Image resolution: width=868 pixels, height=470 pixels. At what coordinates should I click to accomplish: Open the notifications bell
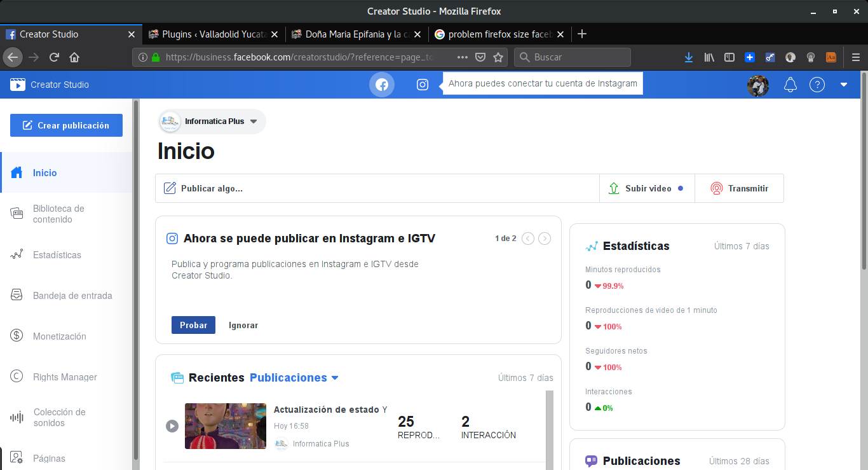790,84
